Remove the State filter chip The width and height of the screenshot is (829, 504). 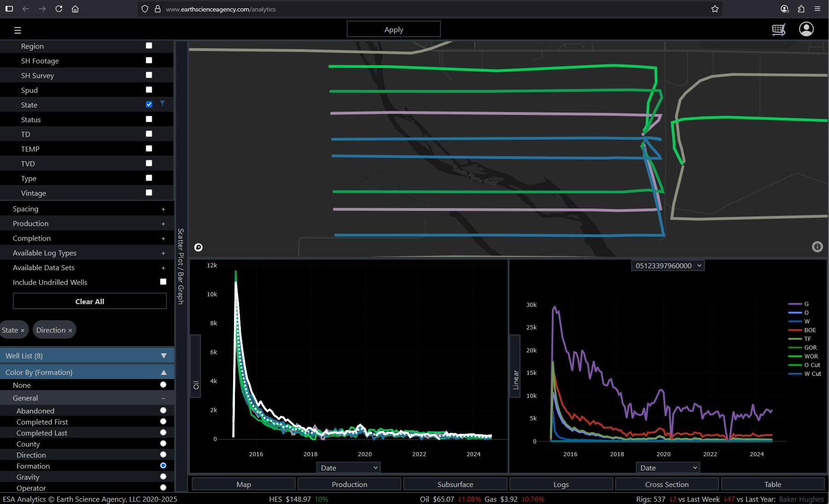[x=23, y=330]
